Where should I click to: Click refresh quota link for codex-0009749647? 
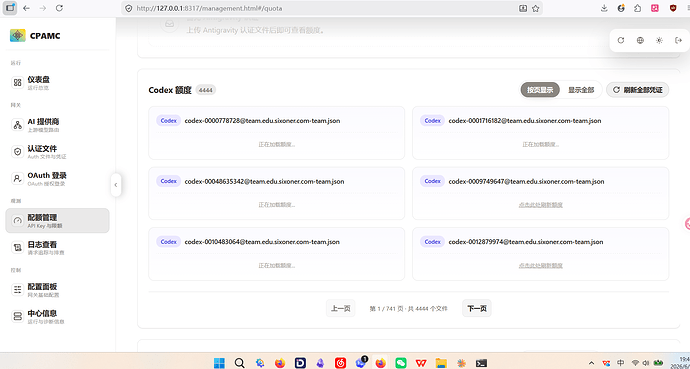(540, 205)
